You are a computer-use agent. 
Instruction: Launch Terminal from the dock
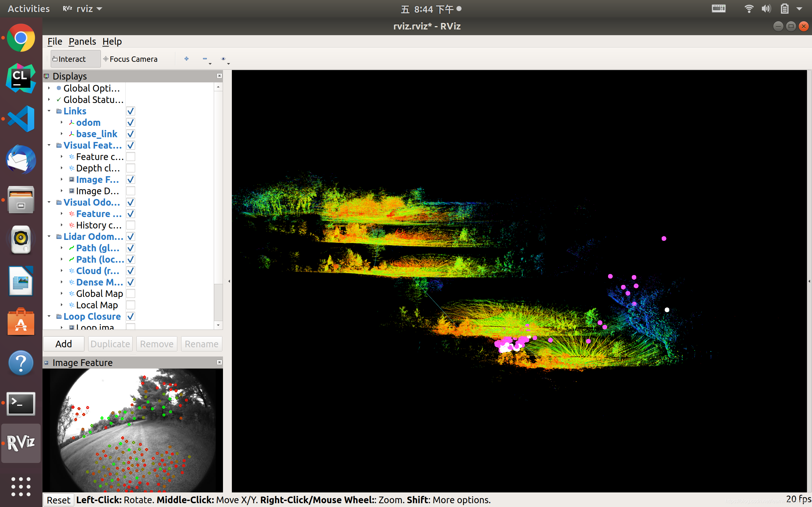click(21, 403)
